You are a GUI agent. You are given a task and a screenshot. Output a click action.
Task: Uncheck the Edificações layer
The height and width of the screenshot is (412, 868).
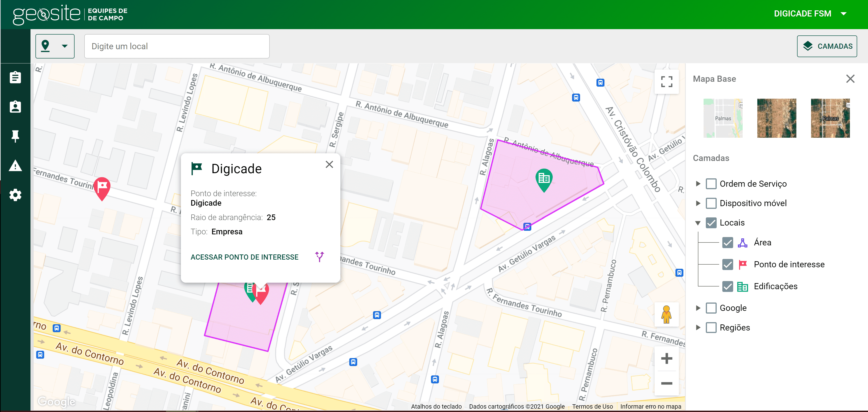pos(728,286)
